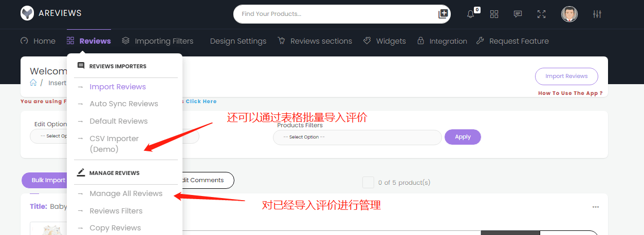The width and height of the screenshot is (644, 235).
Task: Click the Find Your Products search field
Action: click(x=334, y=14)
